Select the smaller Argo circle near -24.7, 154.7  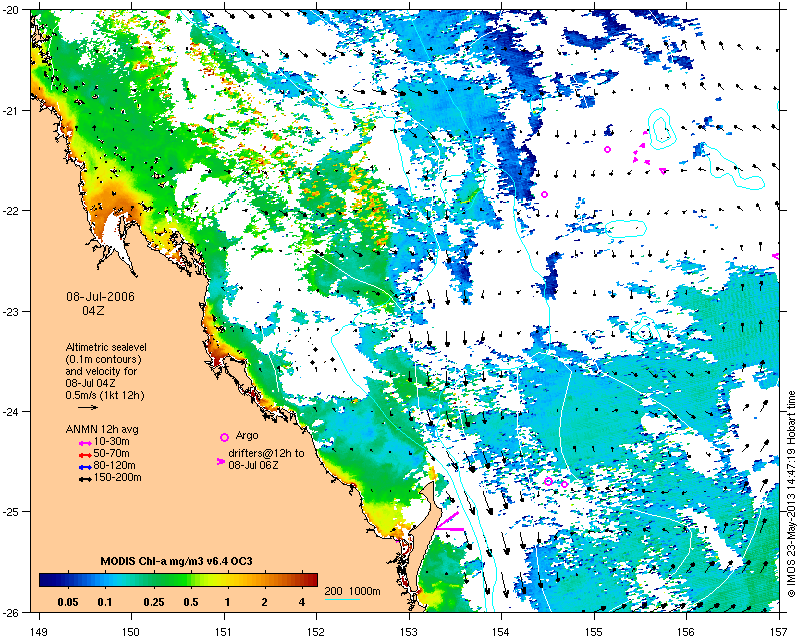tap(564, 484)
